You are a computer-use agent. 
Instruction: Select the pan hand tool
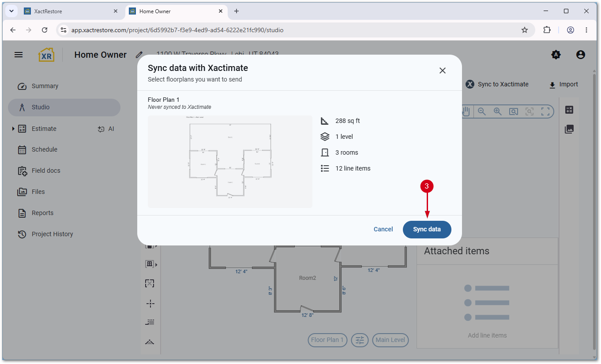click(x=466, y=111)
